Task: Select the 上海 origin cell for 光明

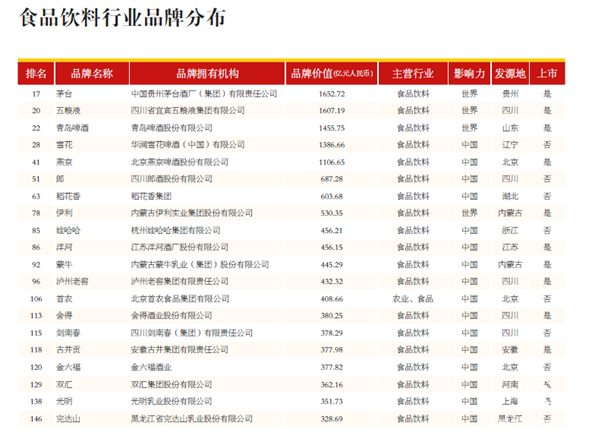Action: tap(510, 401)
